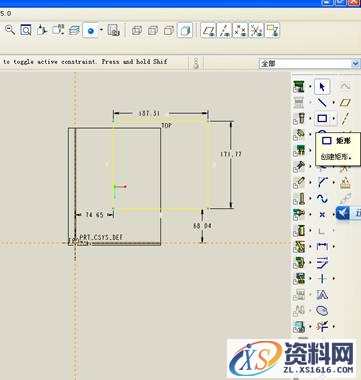Switch to no hidden display mode
The width and height of the screenshot is (361, 380).
pos(169,31)
